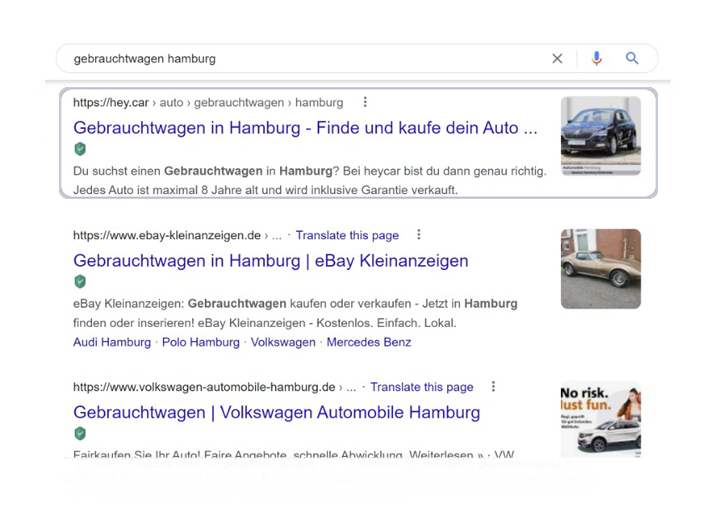This screenshot has width=716, height=512.
Task: Start voice search with microphone icon
Action: 596,58
